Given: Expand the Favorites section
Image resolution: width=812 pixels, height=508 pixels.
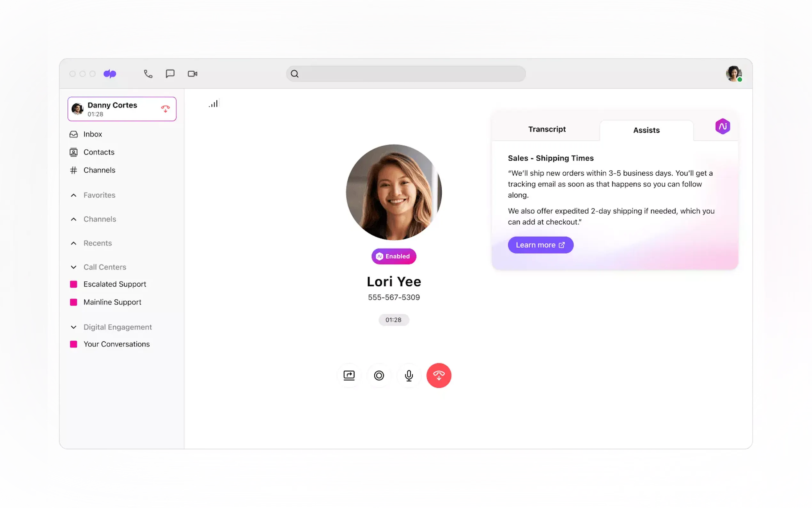Looking at the screenshot, I should (x=74, y=195).
